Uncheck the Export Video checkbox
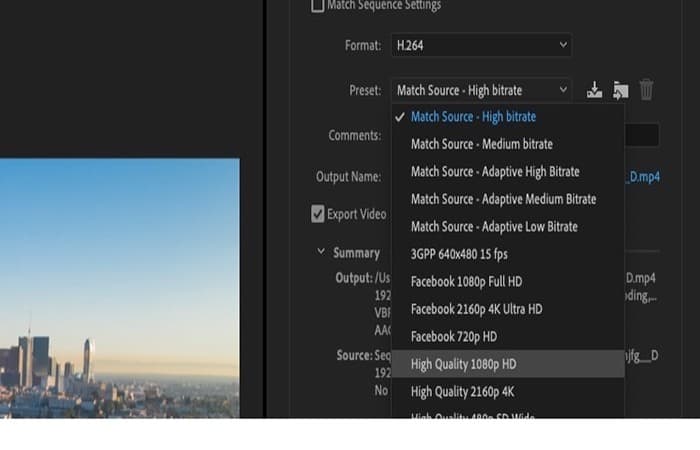 click(317, 214)
